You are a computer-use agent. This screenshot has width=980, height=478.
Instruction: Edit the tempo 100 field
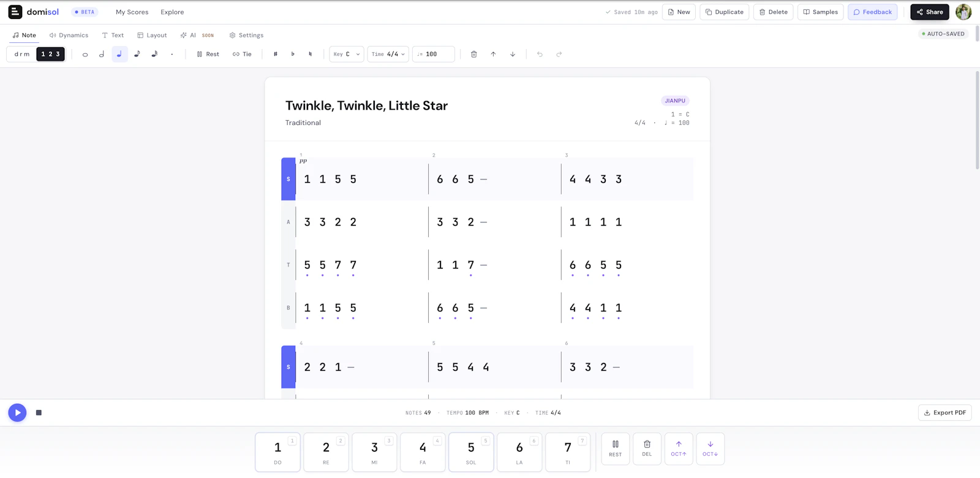click(434, 54)
